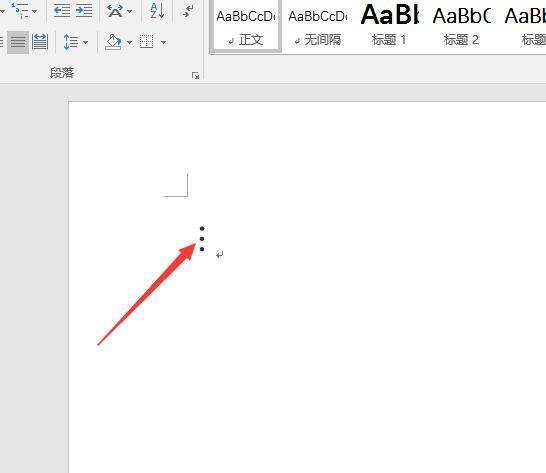Image resolution: width=546 pixels, height=473 pixels.
Task: Open the shading color dropdown arrow
Action: [x=129, y=42]
